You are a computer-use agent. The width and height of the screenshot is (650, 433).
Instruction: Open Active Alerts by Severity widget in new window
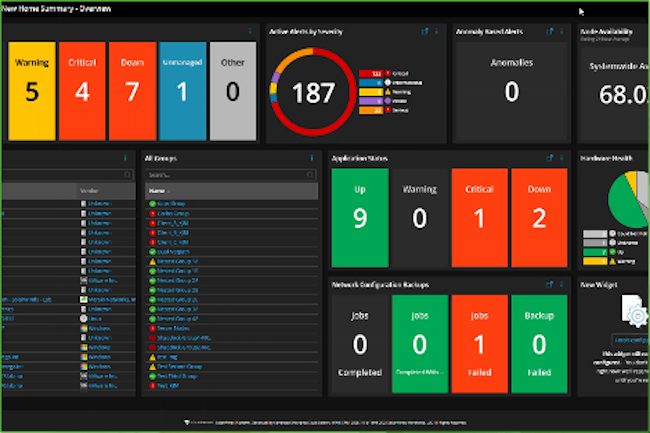(x=426, y=32)
